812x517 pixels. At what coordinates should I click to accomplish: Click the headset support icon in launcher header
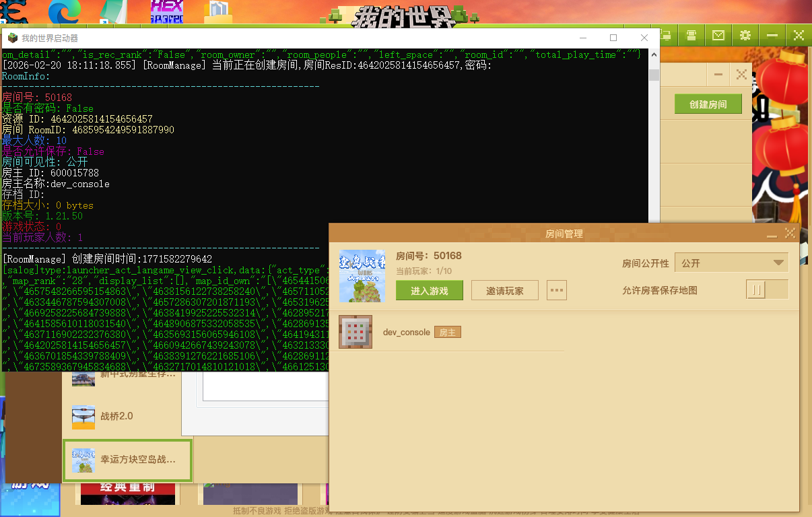point(691,35)
